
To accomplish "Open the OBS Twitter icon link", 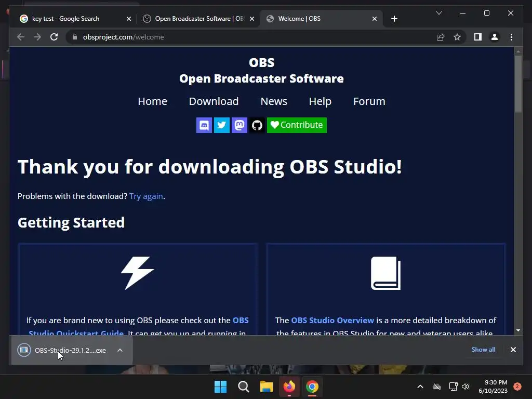I will (x=221, y=125).
